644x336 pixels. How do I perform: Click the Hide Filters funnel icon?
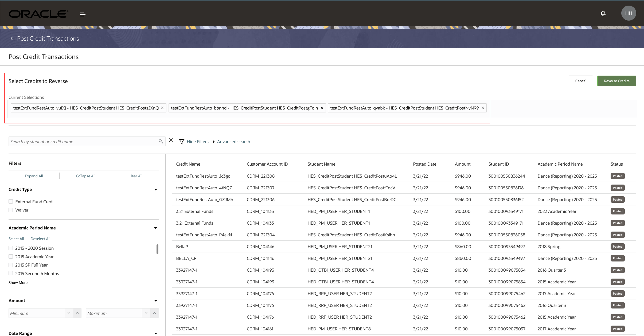pyautogui.click(x=181, y=142)
